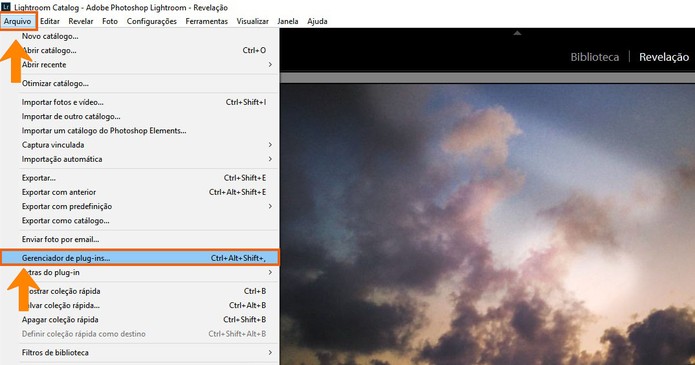Click the cloud sunset photo preview
The height and width of the screenshot is (365, 695).
pos(488,224)
